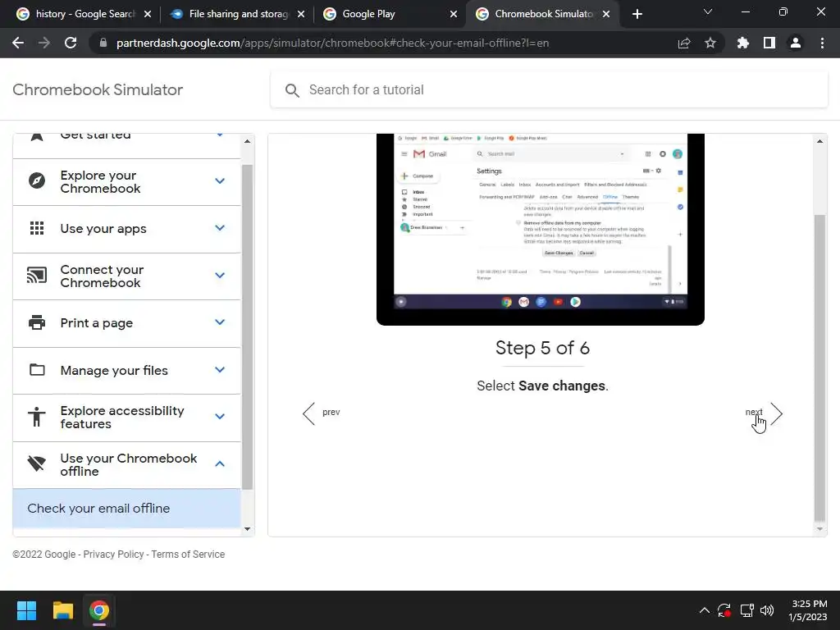This screenshot has height=630, width=840.
Task: Bookmark this page with the star icon
Action: tap(710, 43)
